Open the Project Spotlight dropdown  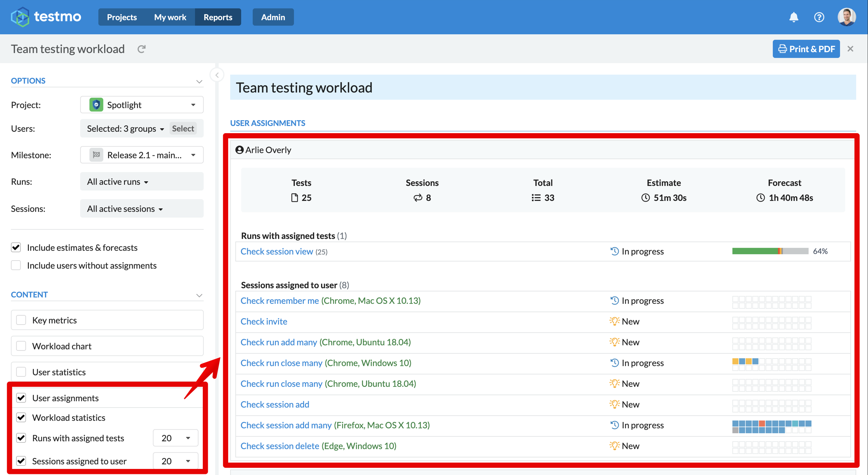(x=142, y=105)
